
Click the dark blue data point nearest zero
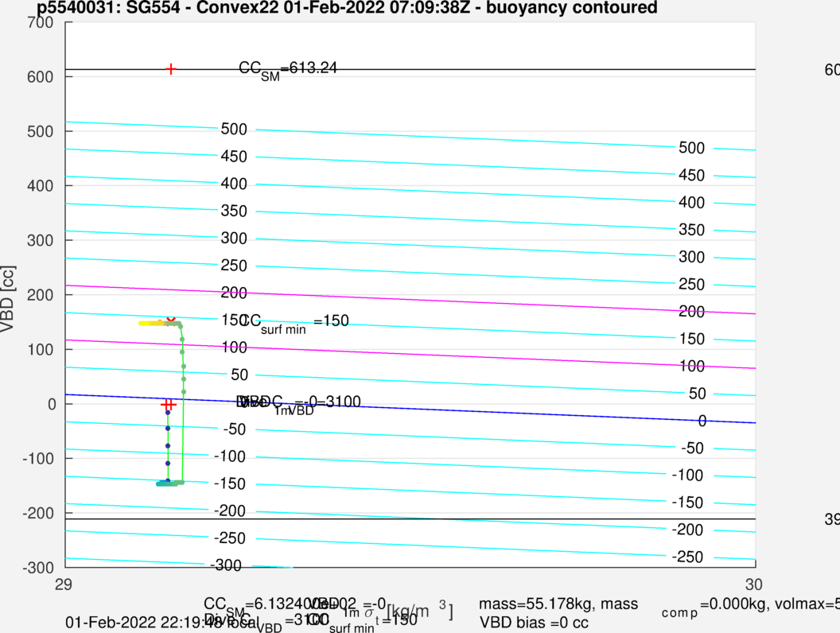tap(168, 413)
